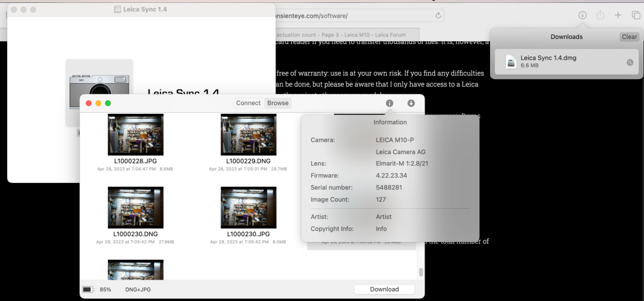Screen dimensions: 644x301
Task: Select the L1000230.DNG thumbnail
Action: [x=136, y=208]
